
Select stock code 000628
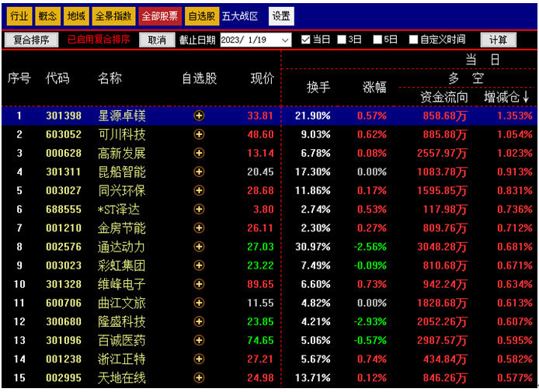pyautogui.click(x=64, y=153)
